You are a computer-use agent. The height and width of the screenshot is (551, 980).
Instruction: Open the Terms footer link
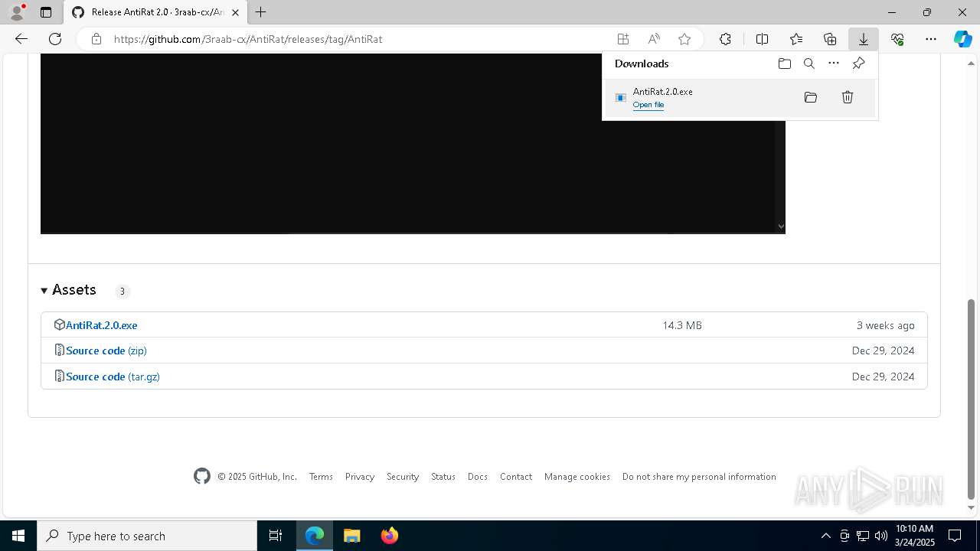321,476
